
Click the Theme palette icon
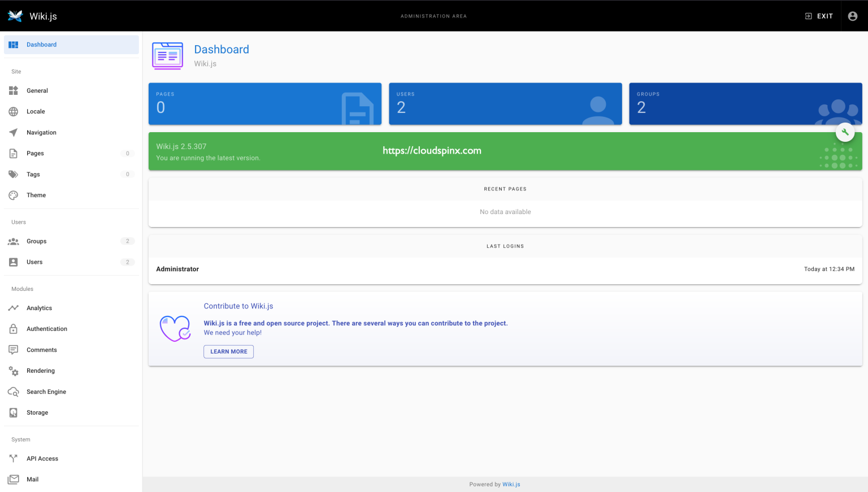(x=14, y=195)
